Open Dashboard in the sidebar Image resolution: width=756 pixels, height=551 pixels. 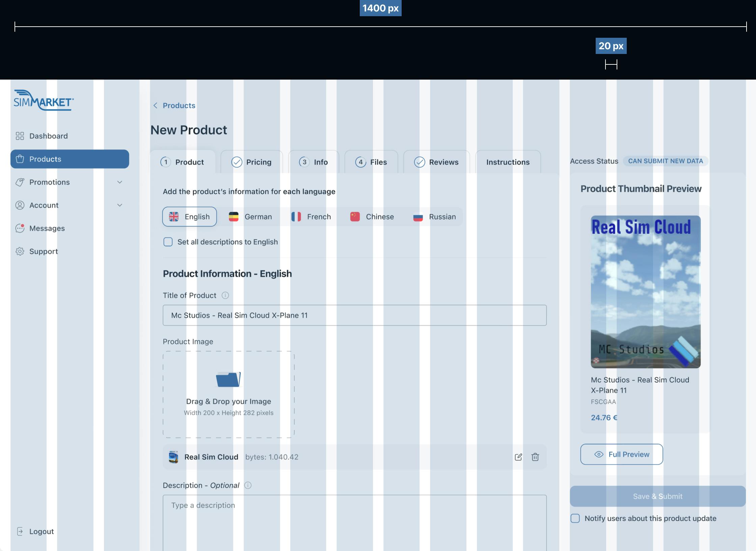[70, 136]
